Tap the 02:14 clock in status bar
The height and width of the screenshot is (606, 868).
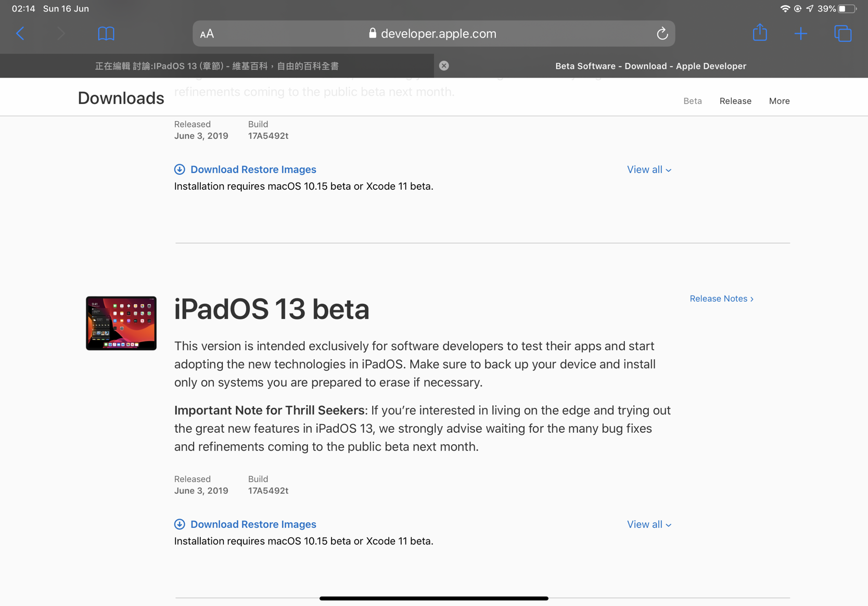[23, 9]
